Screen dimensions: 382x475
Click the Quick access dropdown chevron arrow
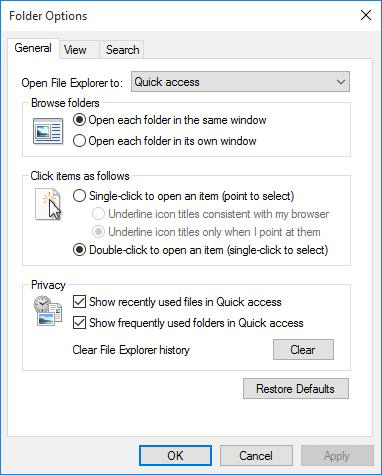(x=341, y=82)
